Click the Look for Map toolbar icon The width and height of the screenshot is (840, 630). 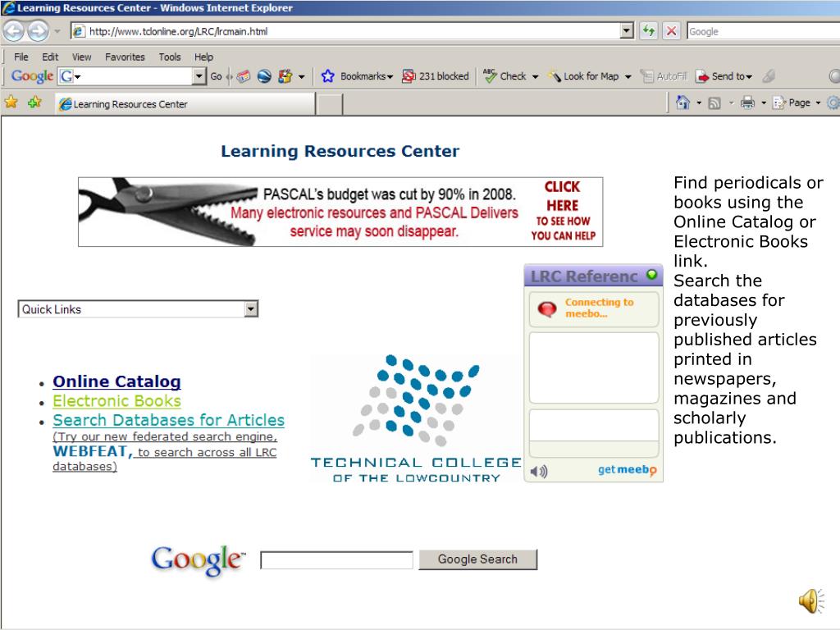554,76
